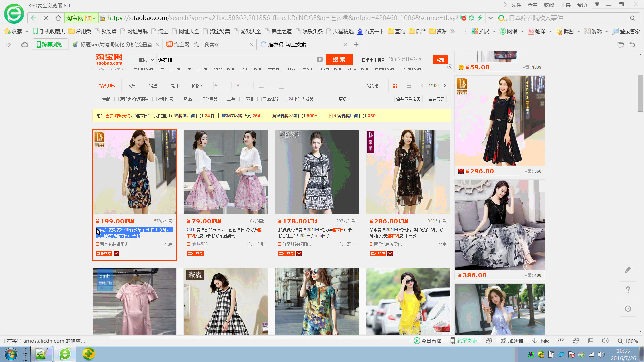This screenshot has width=644, height=362.
Task: Go to browser home page icon
Action: click(58, 18)
